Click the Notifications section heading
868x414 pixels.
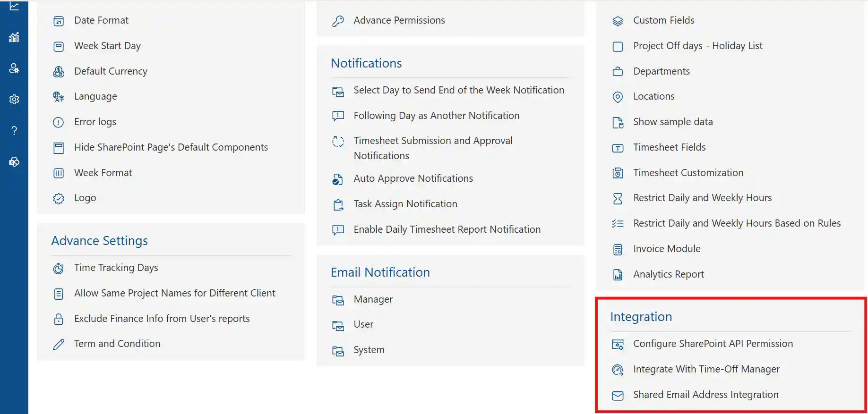click(366, 63)
